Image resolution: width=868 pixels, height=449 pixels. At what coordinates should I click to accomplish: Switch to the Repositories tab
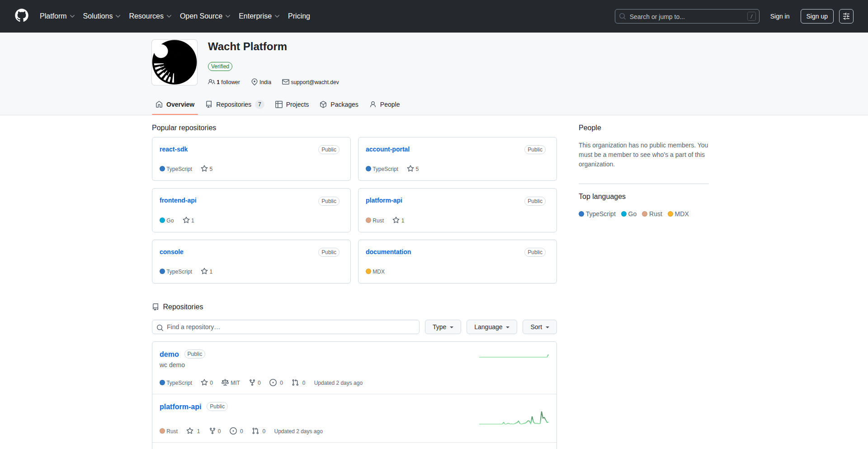(x=235, y=104)
